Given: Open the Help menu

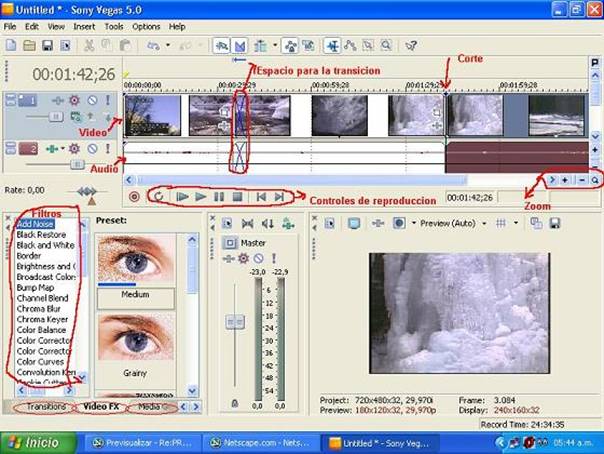Looking at the screenshot, I should click(177, 27).
